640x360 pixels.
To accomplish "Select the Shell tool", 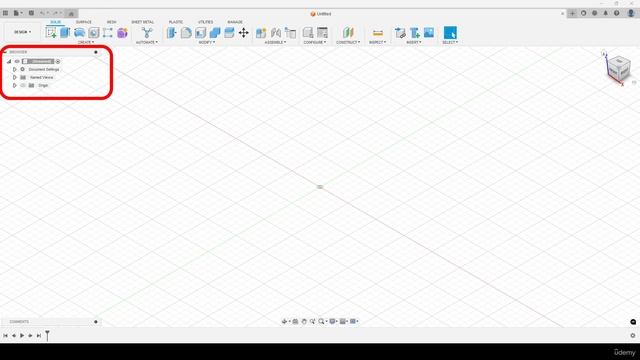I will click(x=200, y=33).
